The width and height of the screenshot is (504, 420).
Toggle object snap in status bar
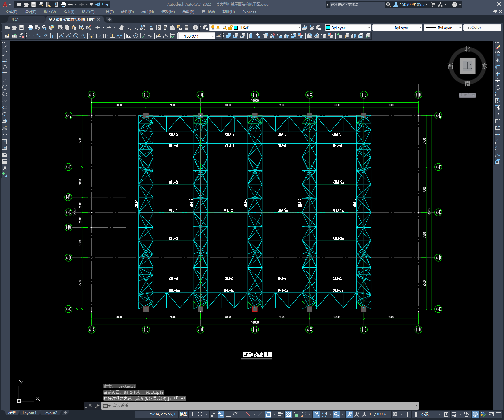click(x=268, y=414)
